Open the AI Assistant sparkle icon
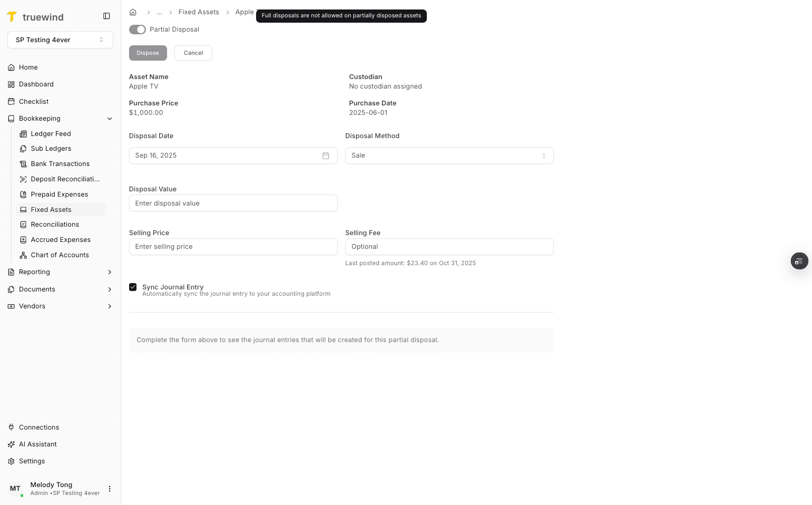The width and height of the screenshot is (812, 505). (11, 444)
